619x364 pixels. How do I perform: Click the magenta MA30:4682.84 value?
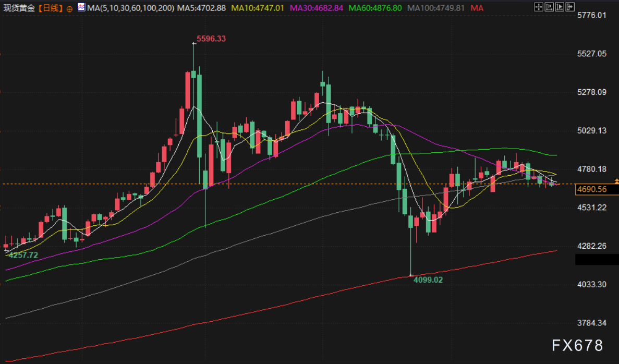[x=316, y=8]
